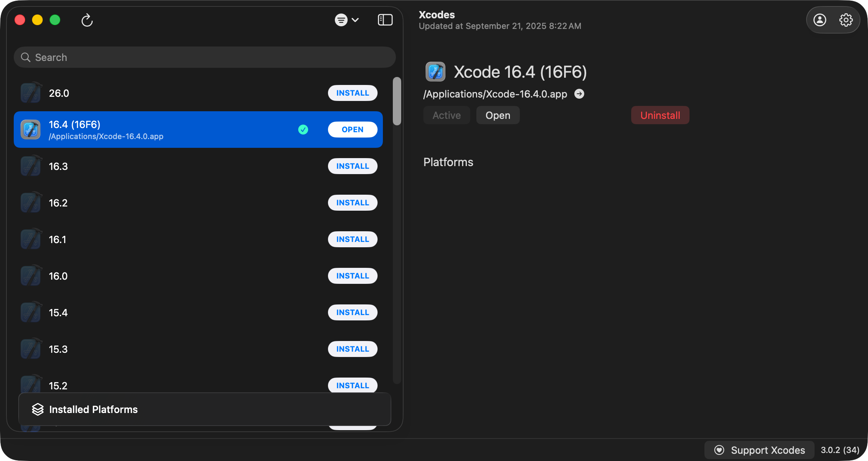Open the filter list dropdown menu
This screenshot has height=461, width=868.
(347, 20)
